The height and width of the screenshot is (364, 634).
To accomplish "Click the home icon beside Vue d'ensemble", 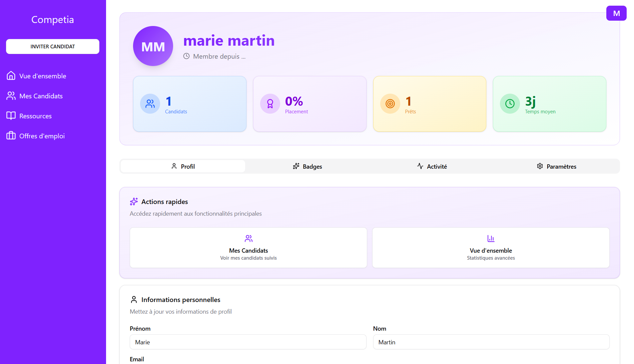I will (x=11, y=76).
